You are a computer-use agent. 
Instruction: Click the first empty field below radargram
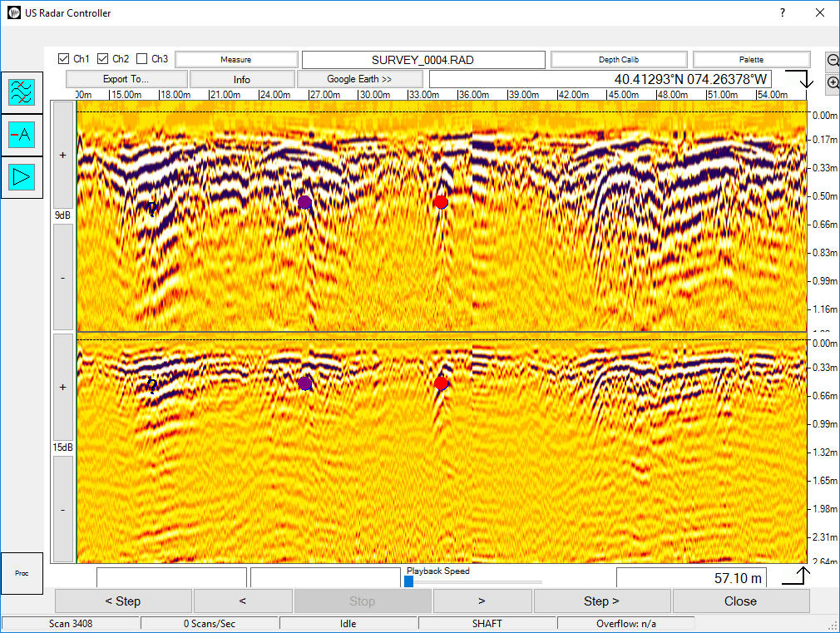171,578
